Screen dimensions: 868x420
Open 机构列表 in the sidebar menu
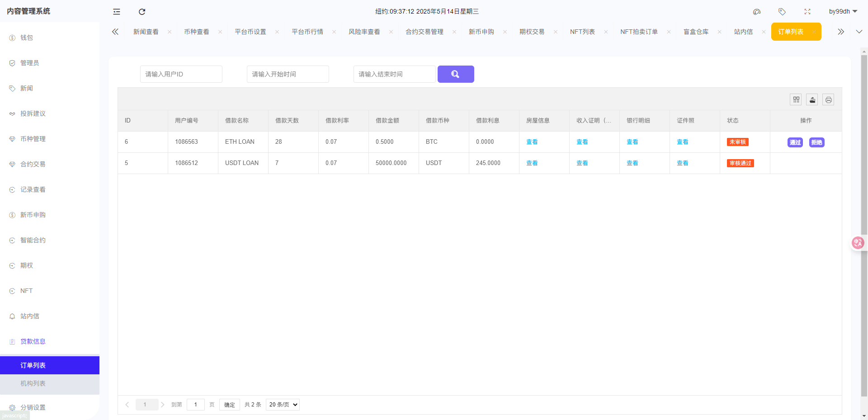[33, 383]
